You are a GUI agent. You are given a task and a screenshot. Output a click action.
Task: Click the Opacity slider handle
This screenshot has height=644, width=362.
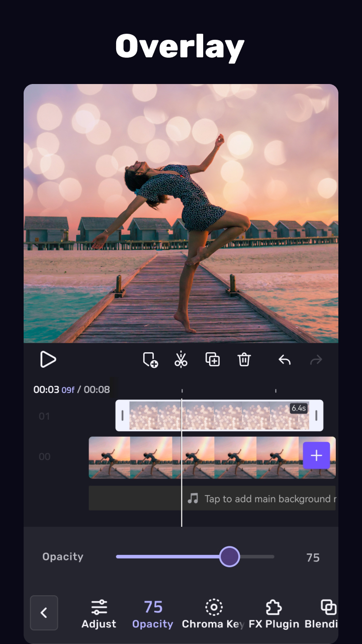click(x=230, y=557)
